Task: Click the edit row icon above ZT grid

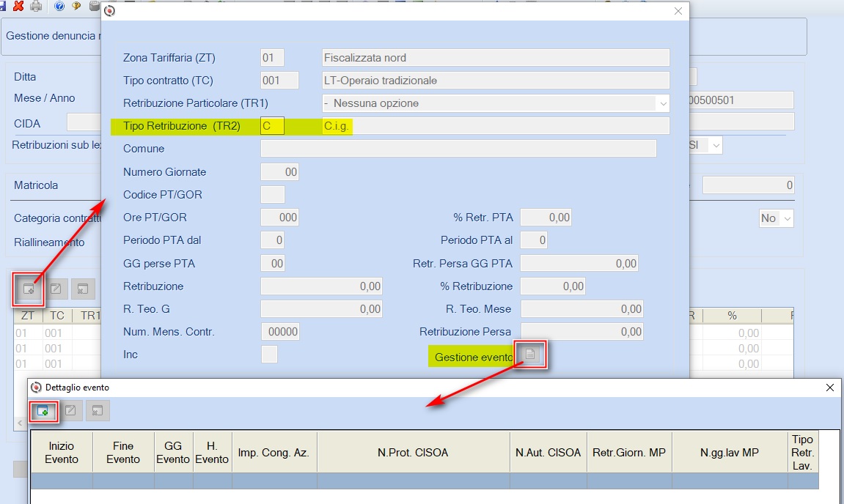Action: pos(56,289)
